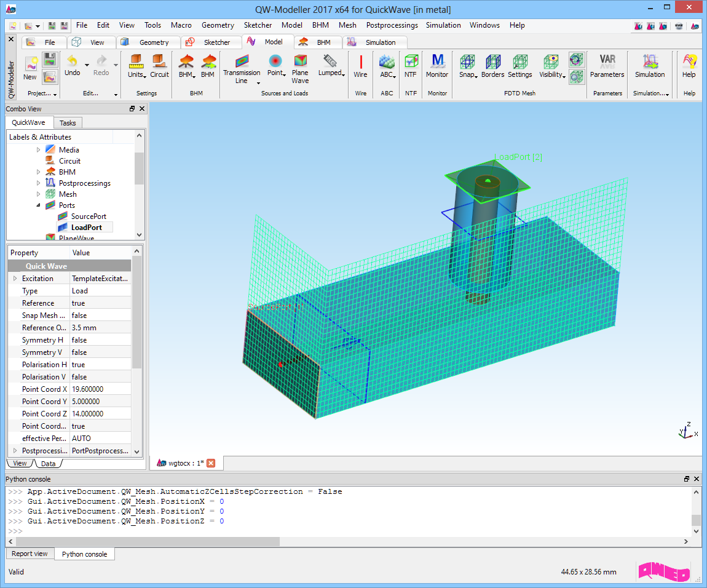This screenshot has width=707, height=588.
Task: Expand the Postprocessing property row
Action: click(x=15, y=450)
